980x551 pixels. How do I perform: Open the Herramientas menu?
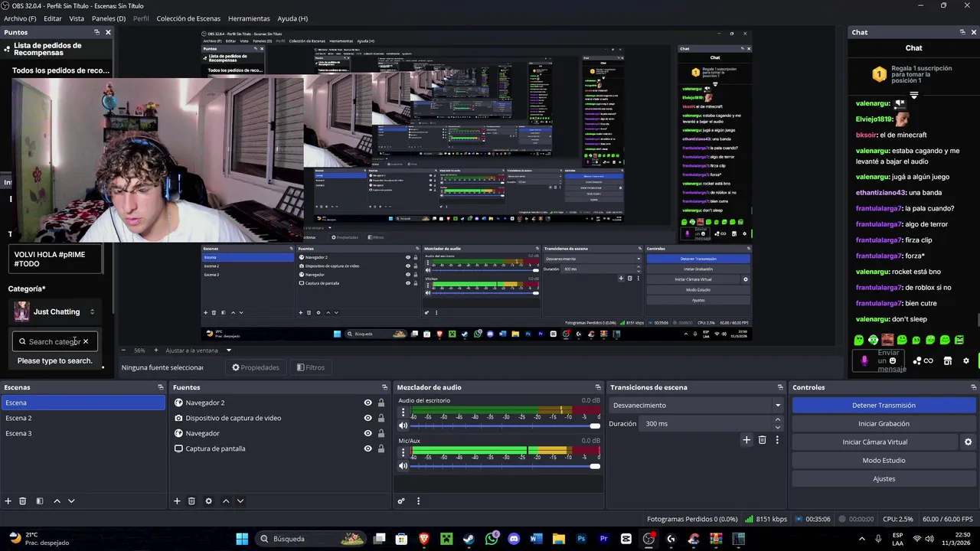click(x=249, y=18)
